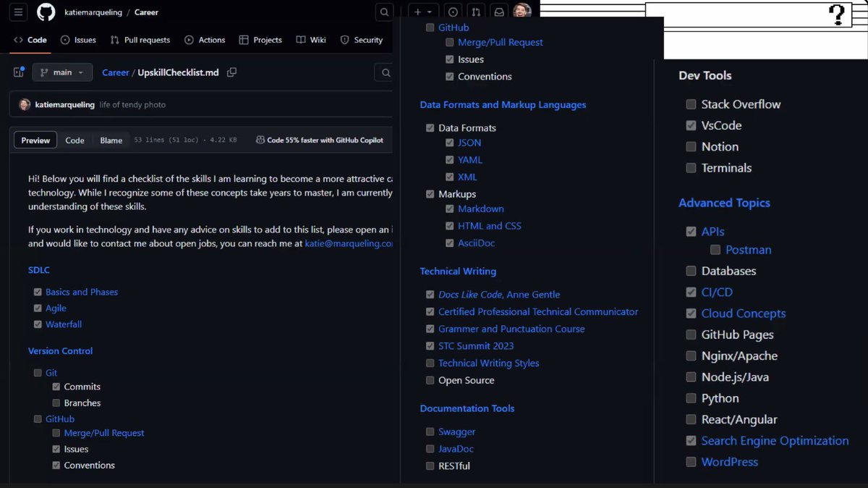Open the search icon in the top header

point(385,12)
